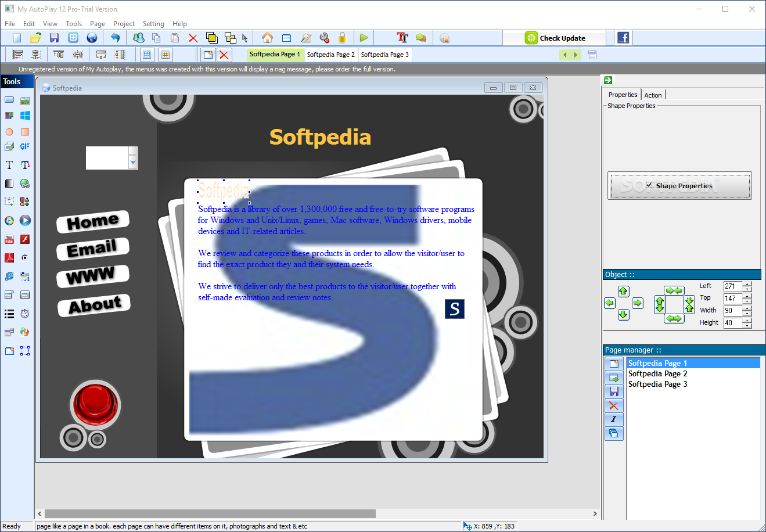Click the page tabs list dropdown icon
This screenshot has width=766, height=532.
coord(592,55)
